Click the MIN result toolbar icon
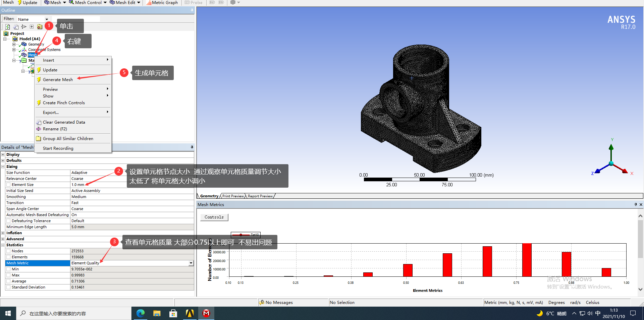Viewport: 644px width, 320px height. click(x=221, y=2)
